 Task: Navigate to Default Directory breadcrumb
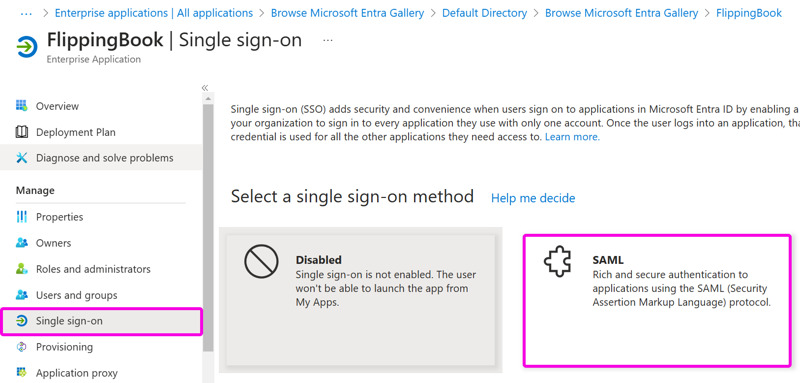pyautogui.click(x=485, y=13)
